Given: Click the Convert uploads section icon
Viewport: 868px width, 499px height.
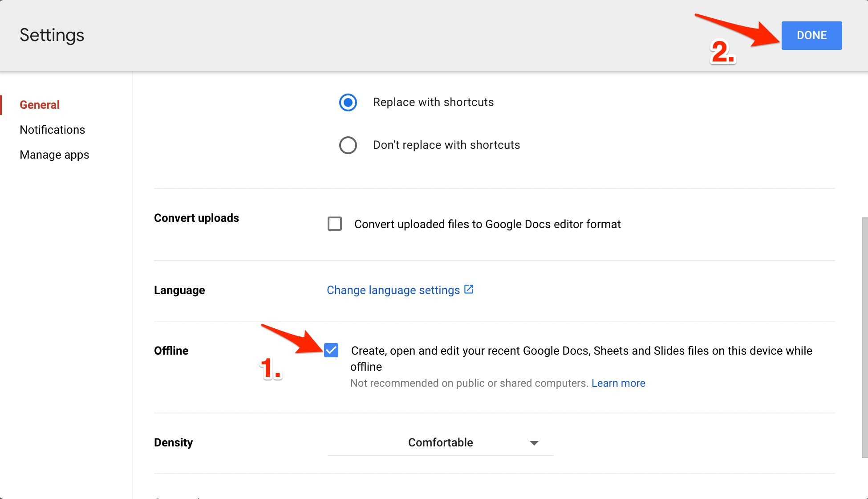Looking at the screenshot, I should tap(334, 223).
